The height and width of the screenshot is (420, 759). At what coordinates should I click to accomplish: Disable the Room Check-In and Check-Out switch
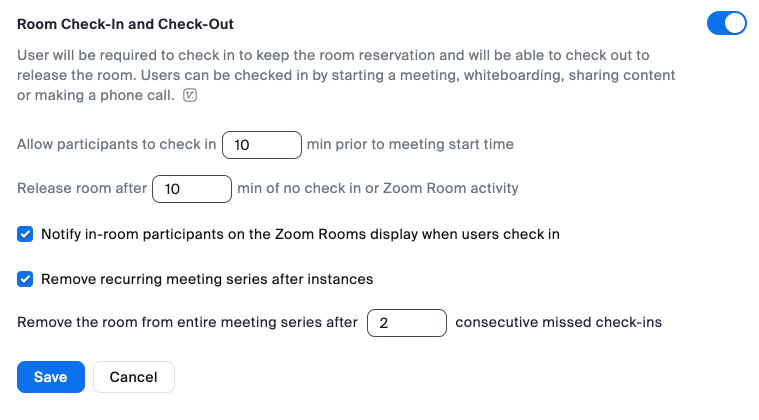726,23
